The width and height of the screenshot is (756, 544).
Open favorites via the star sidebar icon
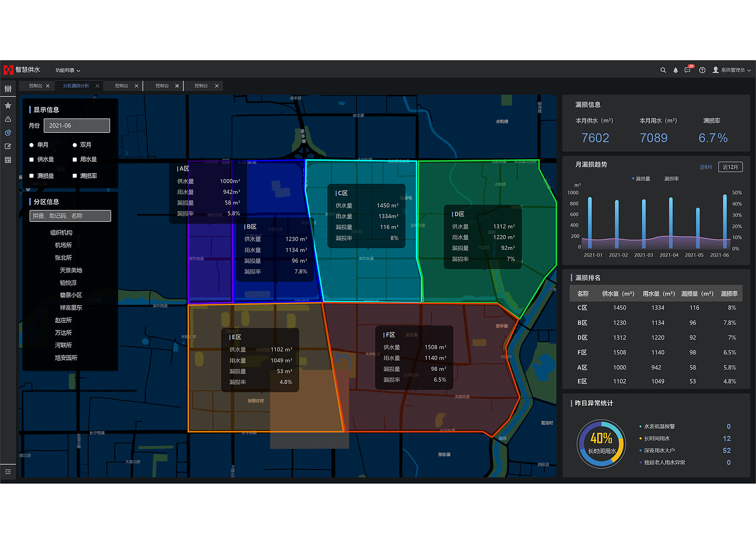(8, 106)
